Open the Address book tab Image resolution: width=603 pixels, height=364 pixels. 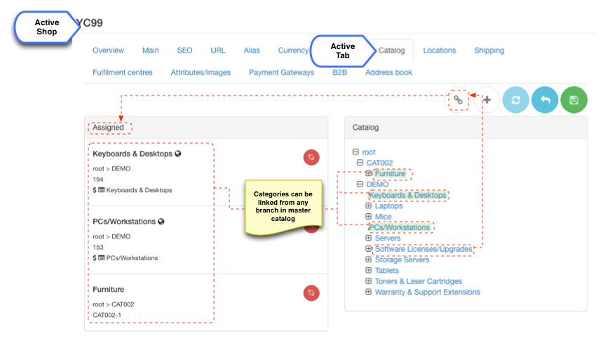(x=389, y=72)
